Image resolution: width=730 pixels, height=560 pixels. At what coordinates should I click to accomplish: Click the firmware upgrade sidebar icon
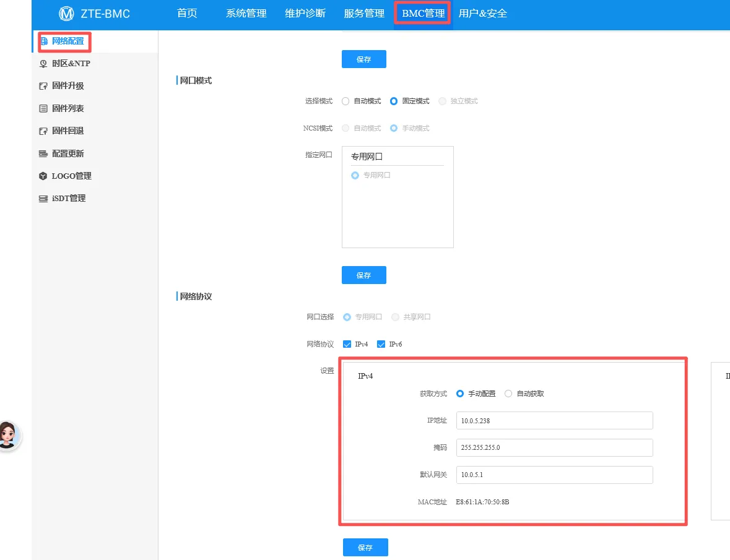[x=43, y=86]
